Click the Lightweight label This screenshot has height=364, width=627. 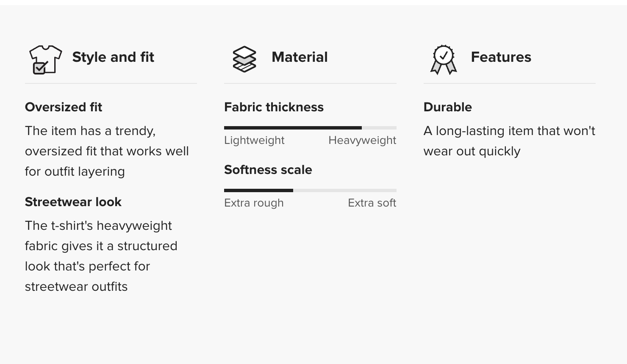coord(254,140)
